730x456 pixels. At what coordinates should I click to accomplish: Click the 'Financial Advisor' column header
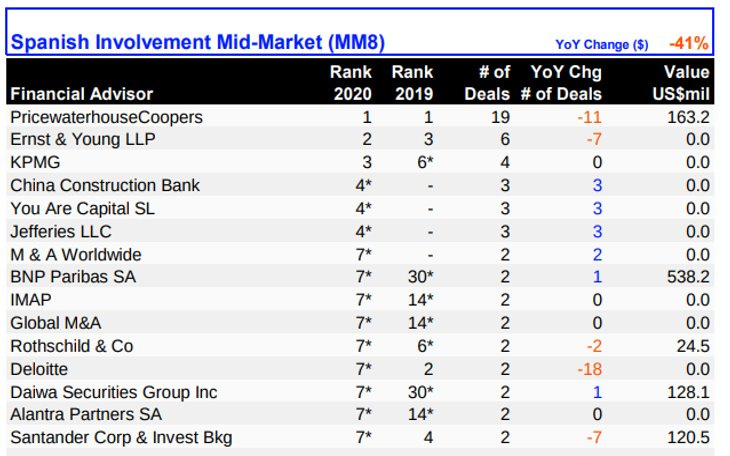pyautogui.click(x=82, y=94)
